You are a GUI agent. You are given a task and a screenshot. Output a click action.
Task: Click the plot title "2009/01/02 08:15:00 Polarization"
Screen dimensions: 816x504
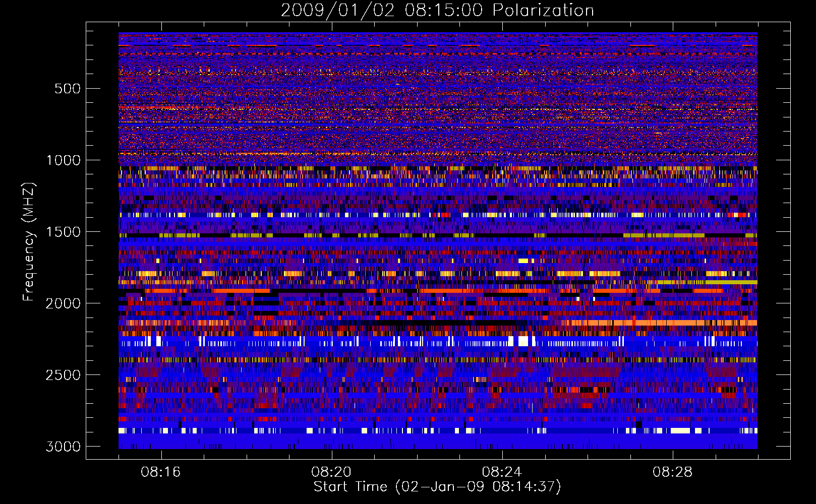(x=437, y=11)
